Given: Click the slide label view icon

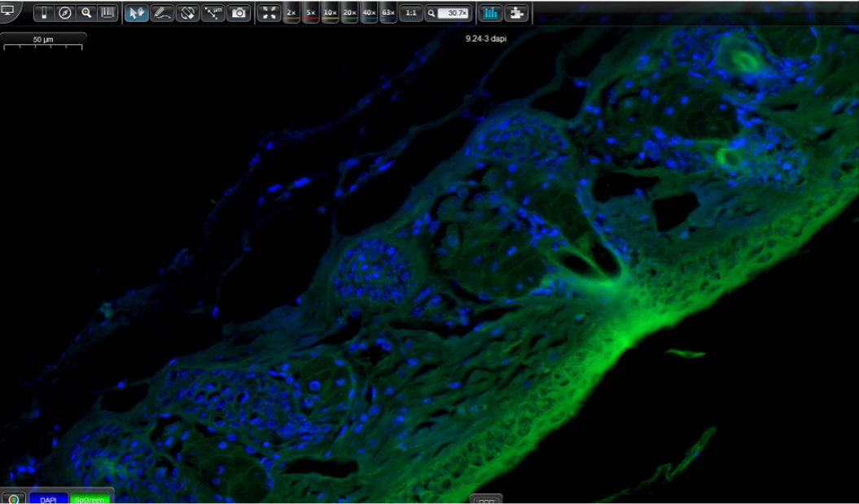Looking at the screenshot, I should pyautogui.click(x=43, y=13).
